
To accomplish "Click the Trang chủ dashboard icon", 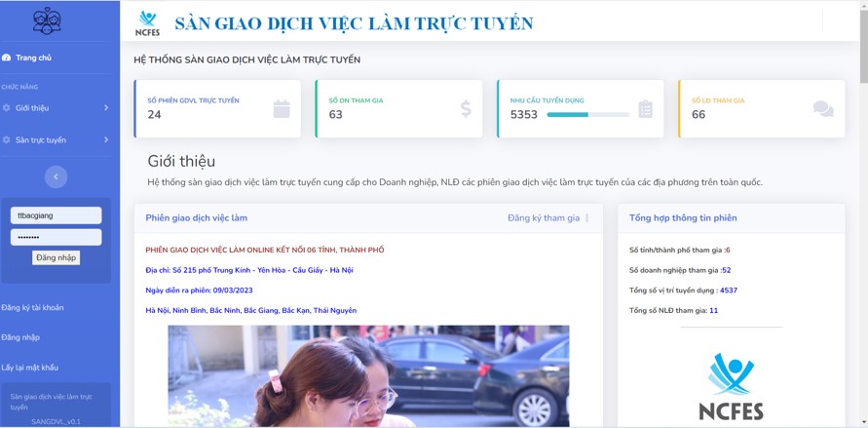I will coord(6,58).
